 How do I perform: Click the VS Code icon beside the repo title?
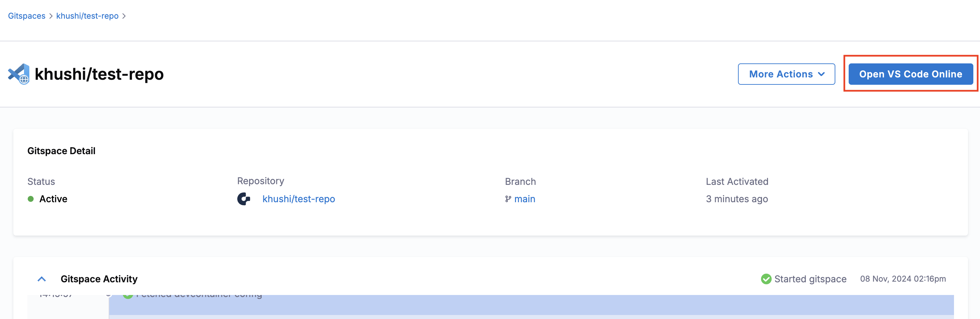click(19, 74)
